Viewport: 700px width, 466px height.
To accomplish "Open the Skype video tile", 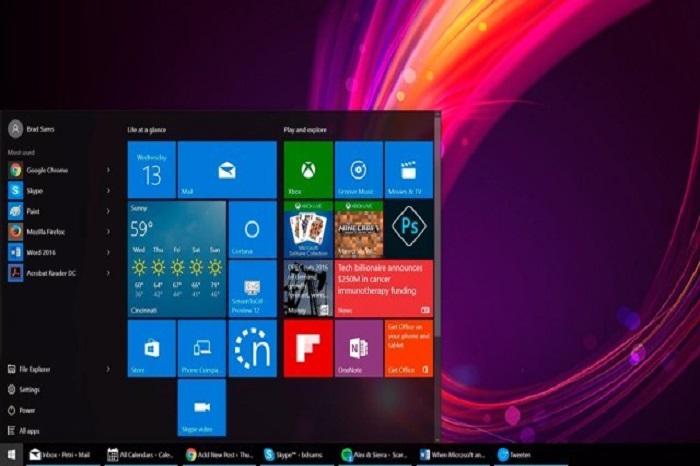I will [202, 408].
